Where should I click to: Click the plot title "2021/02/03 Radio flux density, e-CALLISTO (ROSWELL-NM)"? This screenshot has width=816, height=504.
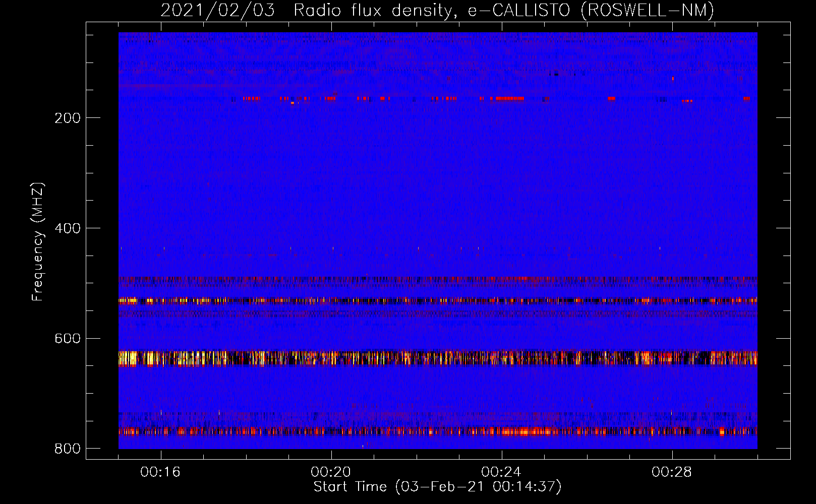pyautogui.click(x=437, y=10)
